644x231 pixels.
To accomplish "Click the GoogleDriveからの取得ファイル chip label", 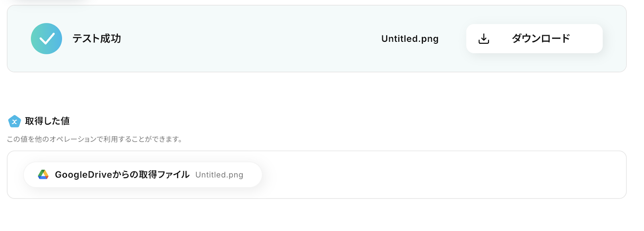I will pyautogui.click(x=122, y=174).
